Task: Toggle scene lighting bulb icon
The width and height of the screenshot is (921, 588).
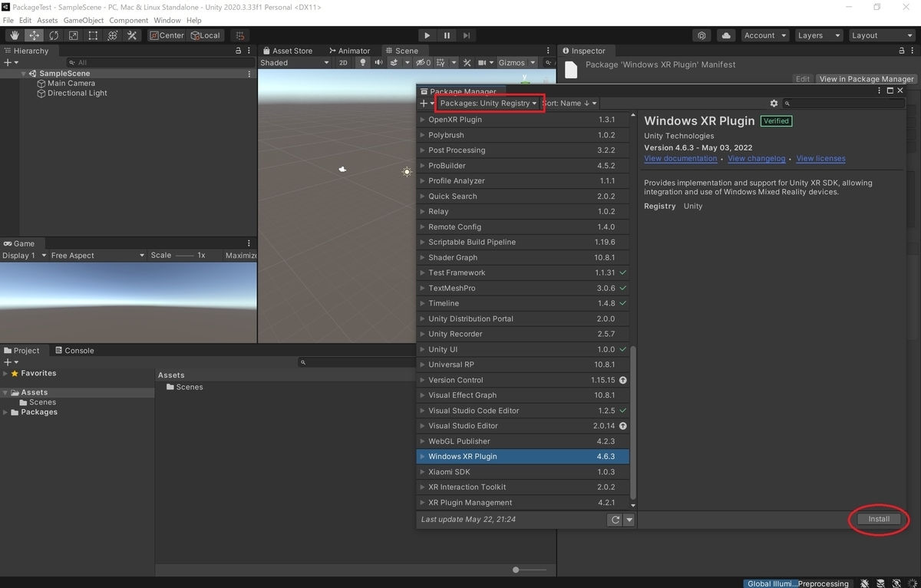Action: (363, 63)
